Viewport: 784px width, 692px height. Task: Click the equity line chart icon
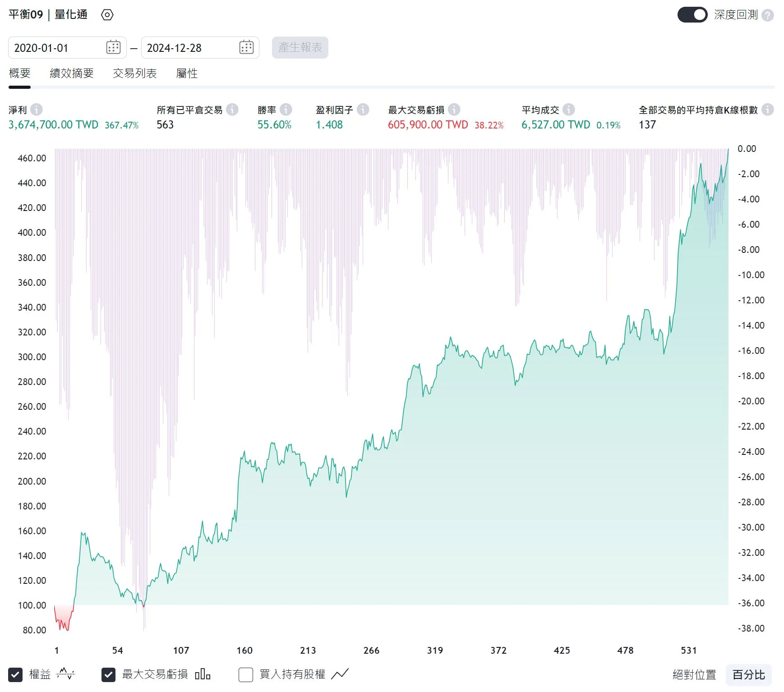coord(65,674)
